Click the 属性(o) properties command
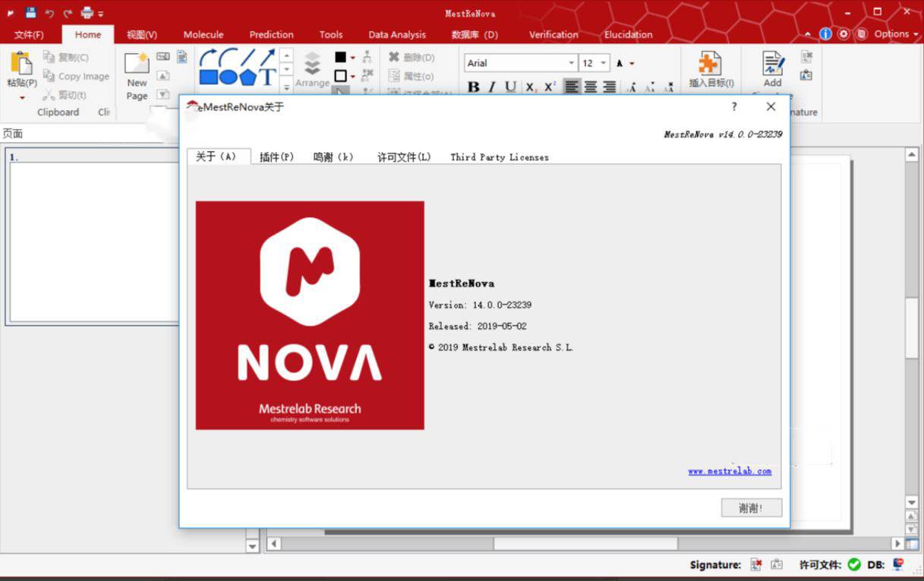This screenshot has width=924, height=581. tap(411, 76)
